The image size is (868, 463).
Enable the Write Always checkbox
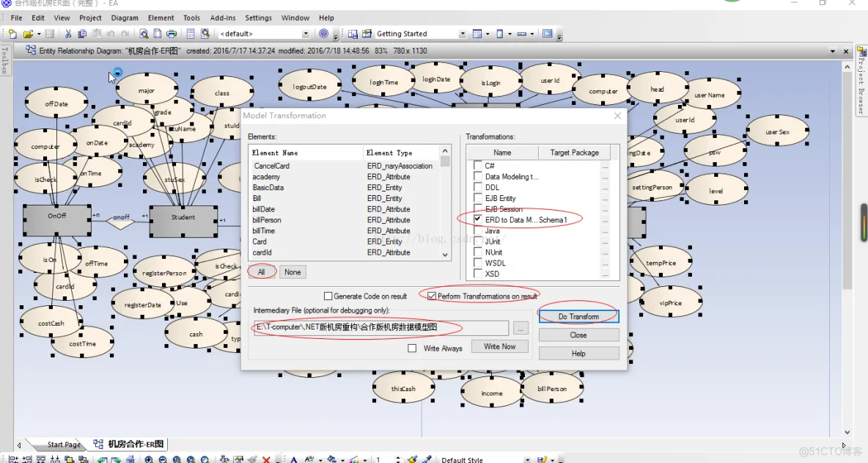click(x=412, y=349)
